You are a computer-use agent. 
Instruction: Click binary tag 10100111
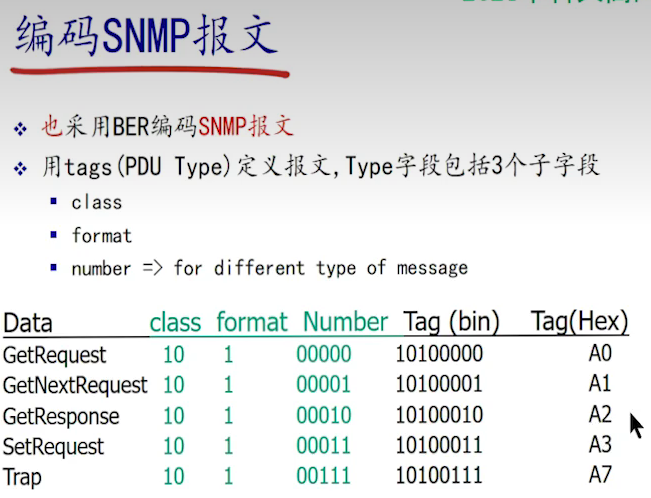(439, 475)
